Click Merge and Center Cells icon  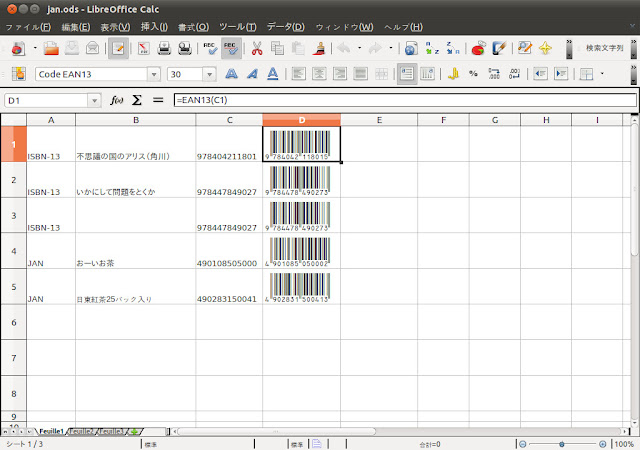click(x=382, y=74)
